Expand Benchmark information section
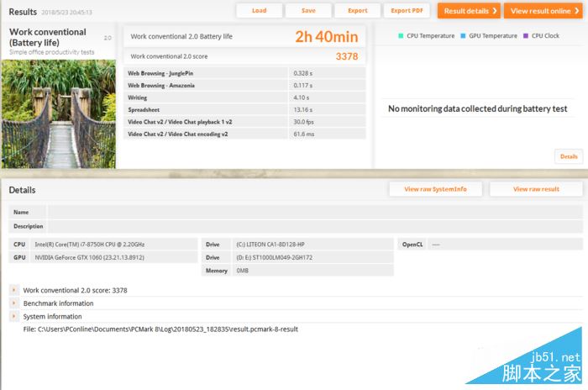This screenshot has width=588, height=390. [x=14, y=303]
